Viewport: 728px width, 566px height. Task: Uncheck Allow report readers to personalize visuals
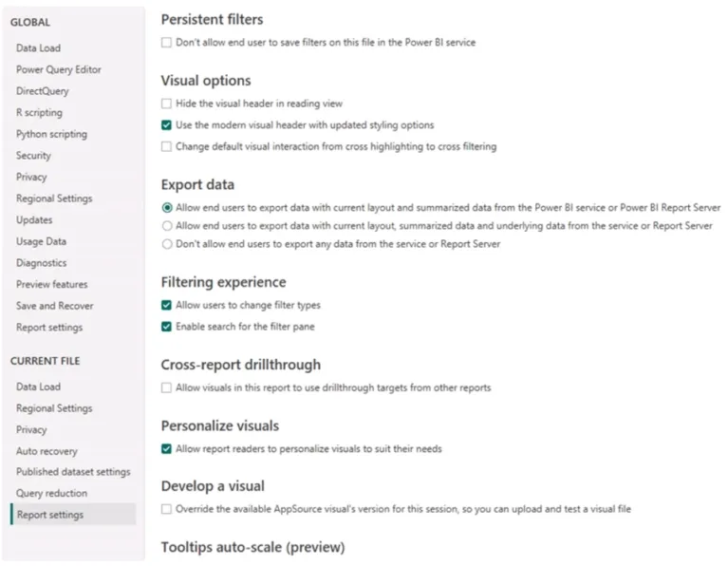coord(166,449)
